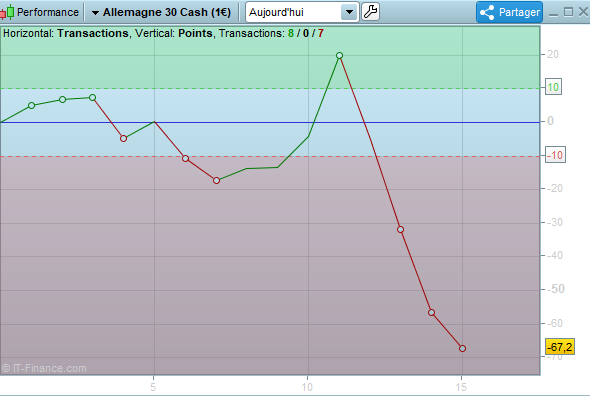Image resolution: width=590 pixels, height=396 pixels.
Task: Click the Partager share button
Action: click(509, 12)
